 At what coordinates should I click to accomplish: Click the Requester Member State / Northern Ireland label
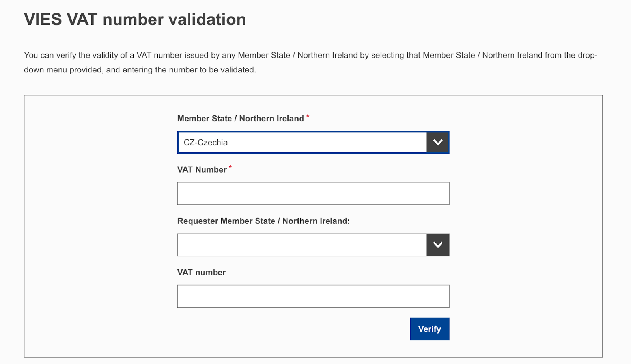click(265, 221)
